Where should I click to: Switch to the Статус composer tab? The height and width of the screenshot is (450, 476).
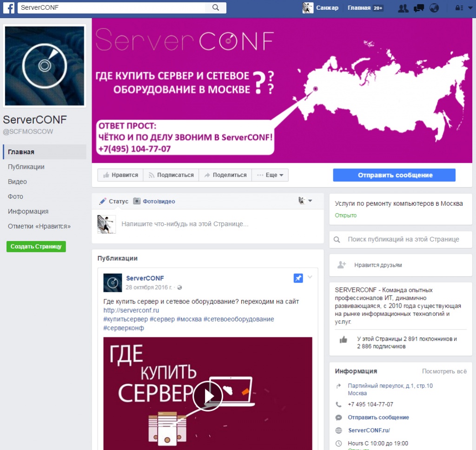pos(114,201)
